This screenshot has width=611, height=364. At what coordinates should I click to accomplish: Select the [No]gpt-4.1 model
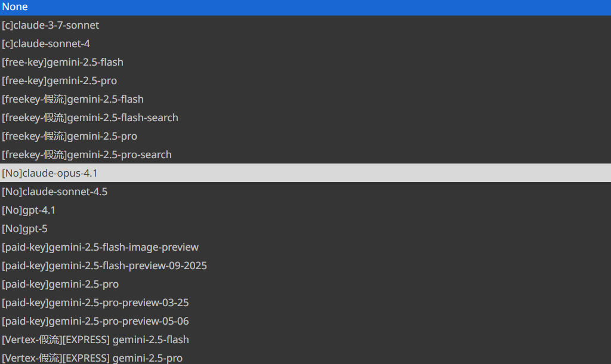tap(305, 210)
